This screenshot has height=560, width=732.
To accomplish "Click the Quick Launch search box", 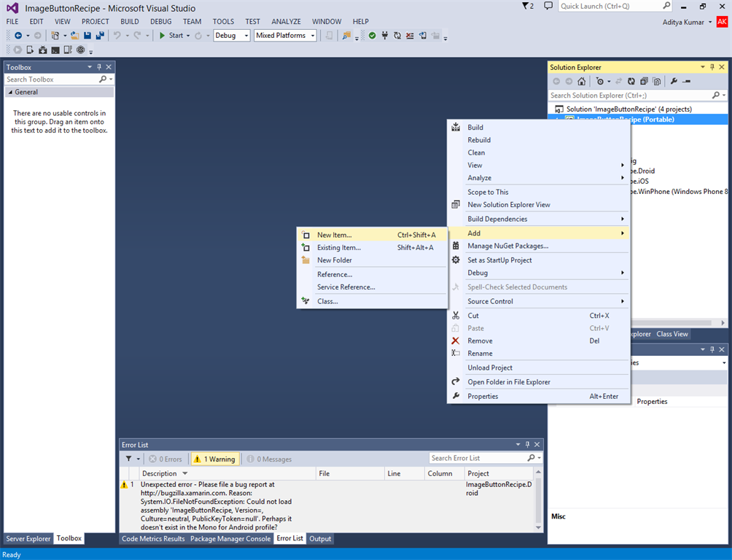I will click(x=610, y=6).
